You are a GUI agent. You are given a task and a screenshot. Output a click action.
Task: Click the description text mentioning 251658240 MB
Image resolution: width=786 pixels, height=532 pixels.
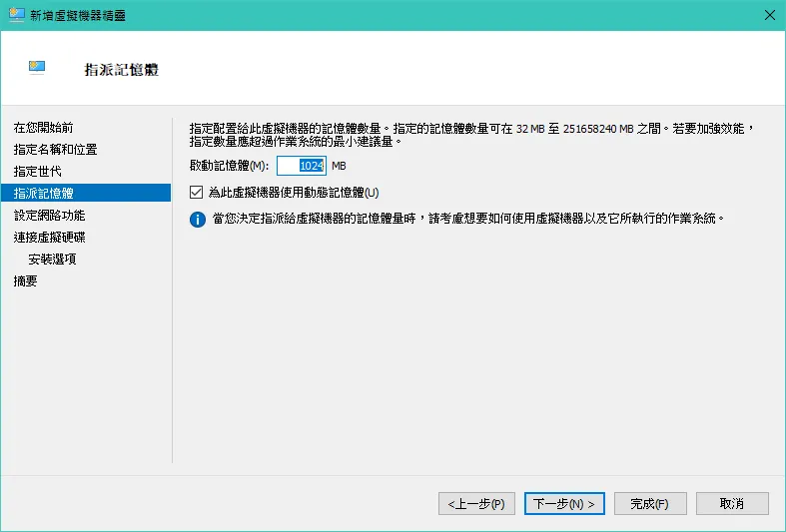coord(471,136)
